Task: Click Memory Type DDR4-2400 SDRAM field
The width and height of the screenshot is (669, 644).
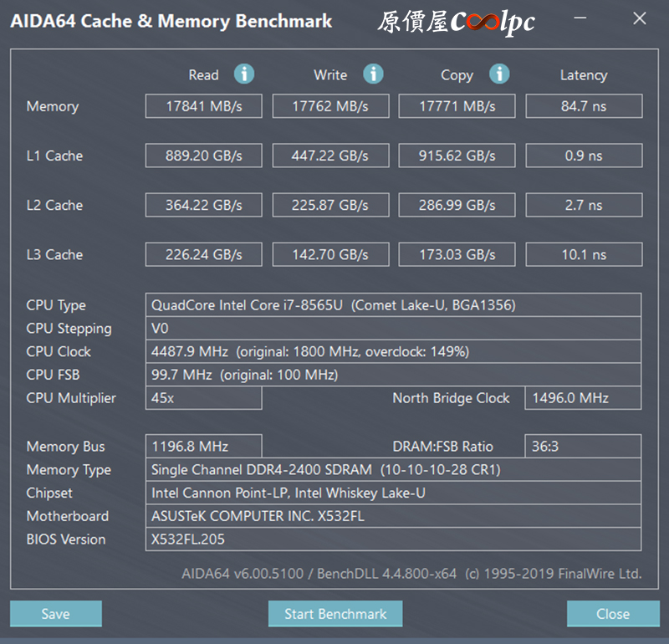Action: (x=393, y=469)
